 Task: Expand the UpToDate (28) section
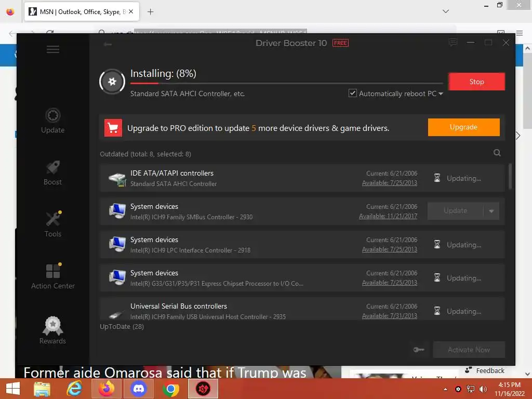122,326
